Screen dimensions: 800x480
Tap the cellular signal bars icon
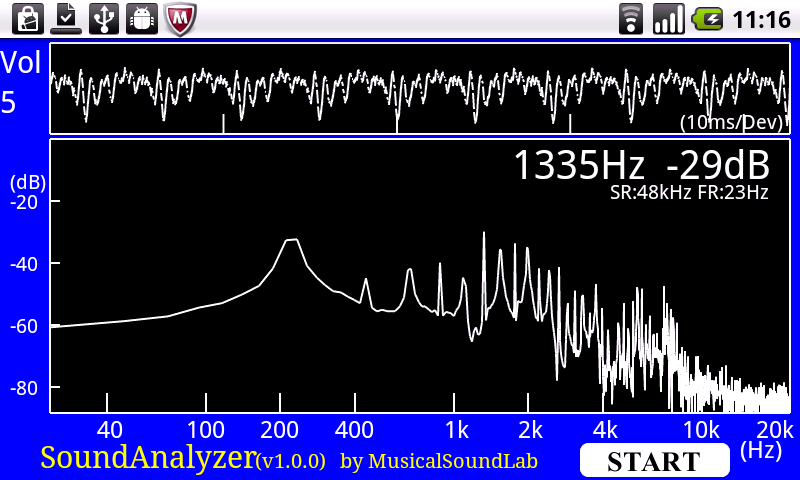point(668,19)
